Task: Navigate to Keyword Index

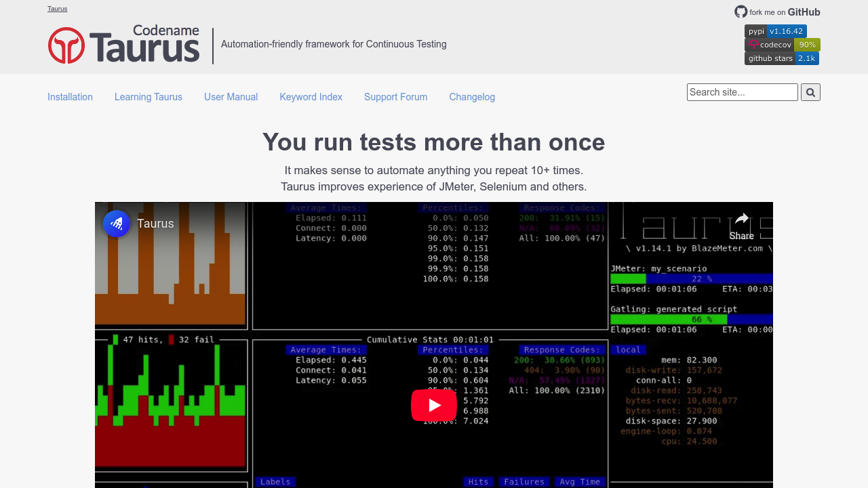Action: click(x=311, y=97)
